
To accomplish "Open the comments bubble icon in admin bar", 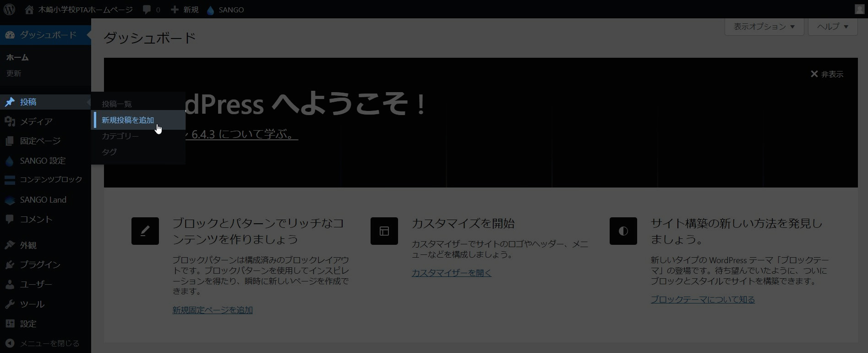I will pyautogui.click(x=147, y=10).
